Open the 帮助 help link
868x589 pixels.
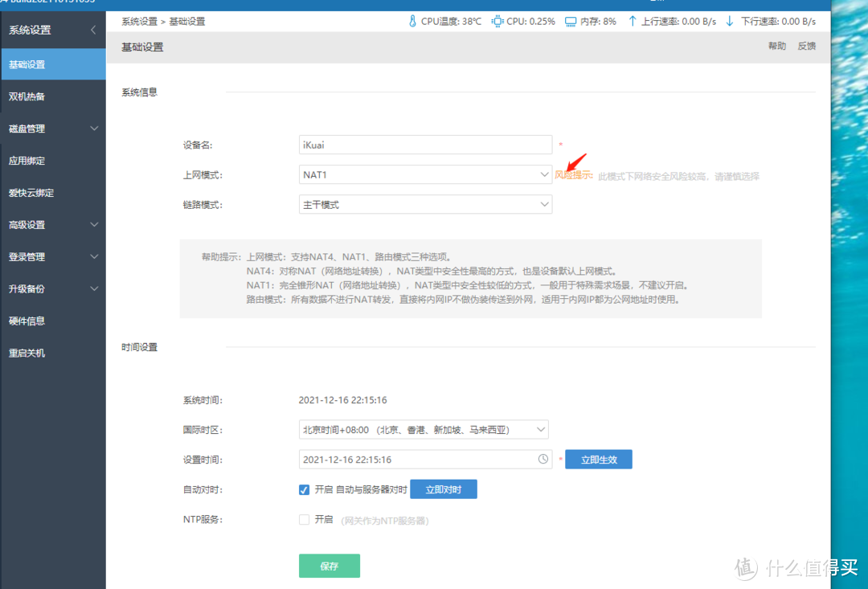(x=776, y=46)
